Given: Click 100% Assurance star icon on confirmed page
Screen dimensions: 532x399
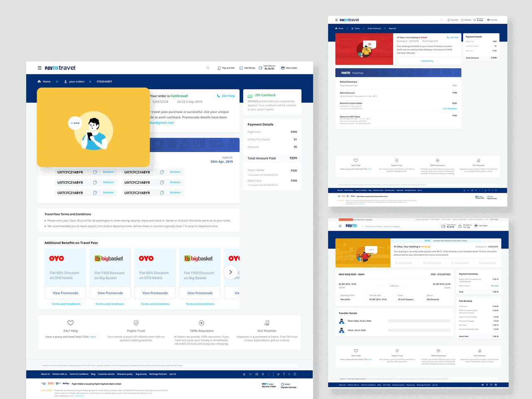Looking at the screenshot, I should pos(202,323).
